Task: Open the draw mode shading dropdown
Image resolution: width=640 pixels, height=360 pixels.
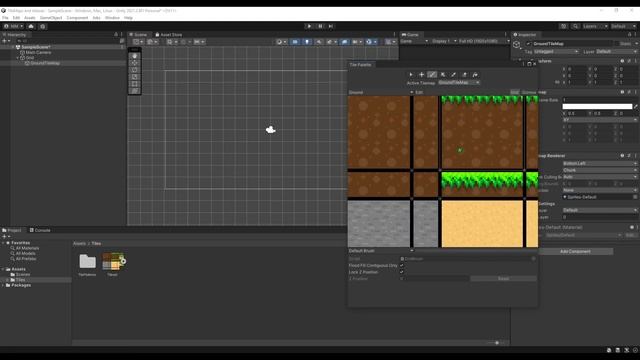Action: (281, 42)
